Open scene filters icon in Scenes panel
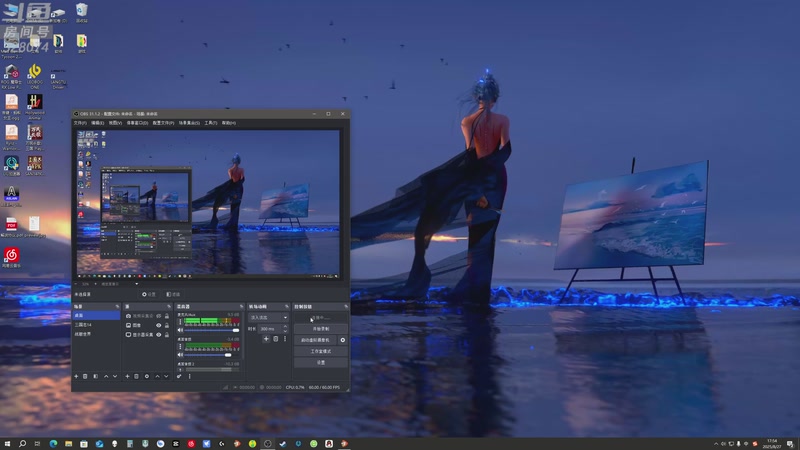This screenshot has height=450, width=800. coord(95,377)
